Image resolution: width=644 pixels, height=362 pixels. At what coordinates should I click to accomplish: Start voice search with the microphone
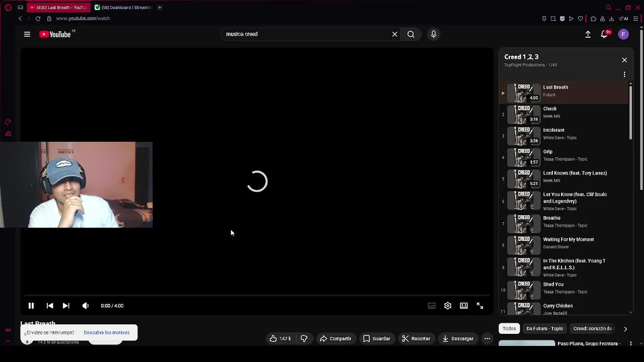(434, 34)
